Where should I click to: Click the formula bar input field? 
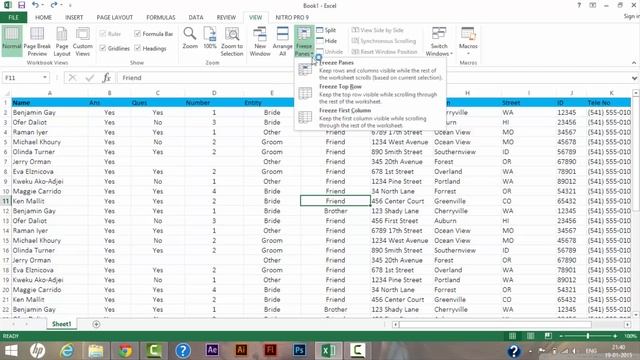click(372, 78)
